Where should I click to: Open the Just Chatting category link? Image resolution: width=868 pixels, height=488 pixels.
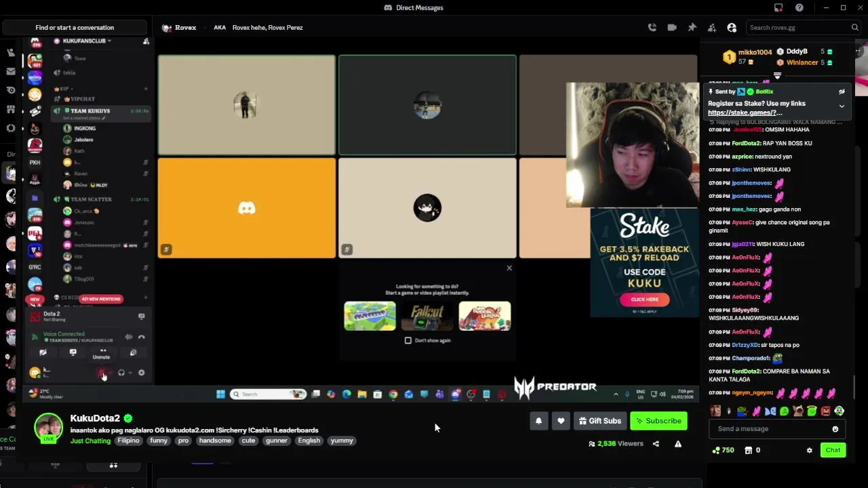pos(90,441)
